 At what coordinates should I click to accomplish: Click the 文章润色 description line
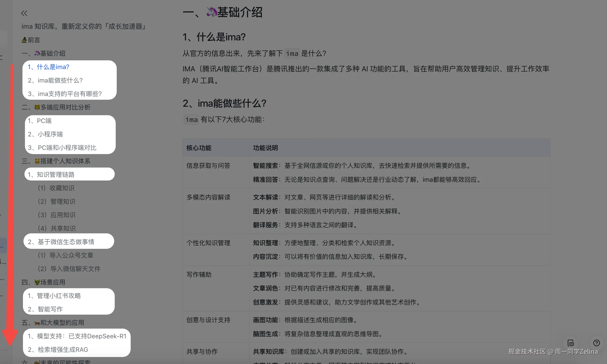point(324,288)
